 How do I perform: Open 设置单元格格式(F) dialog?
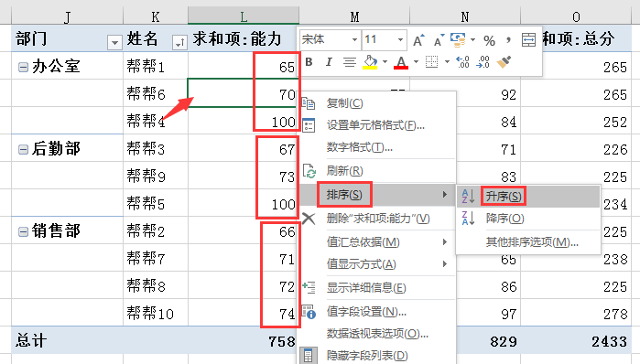coord(377,125)
